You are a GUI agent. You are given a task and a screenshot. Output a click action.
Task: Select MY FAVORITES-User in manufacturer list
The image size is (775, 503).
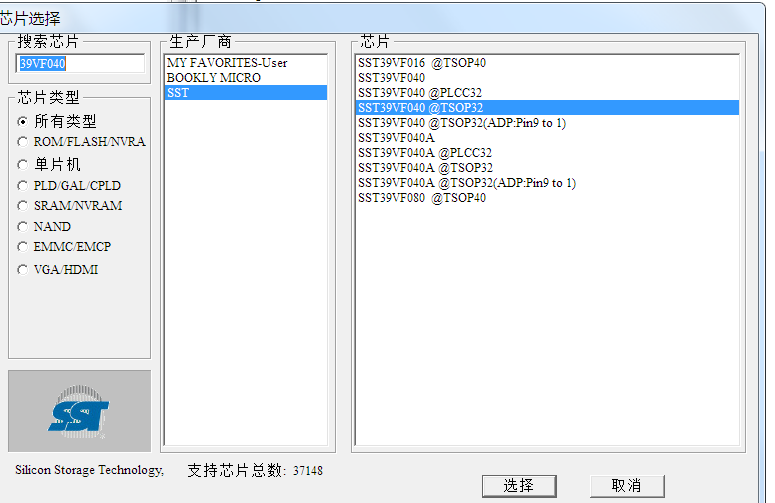click(x=227, y=63)
